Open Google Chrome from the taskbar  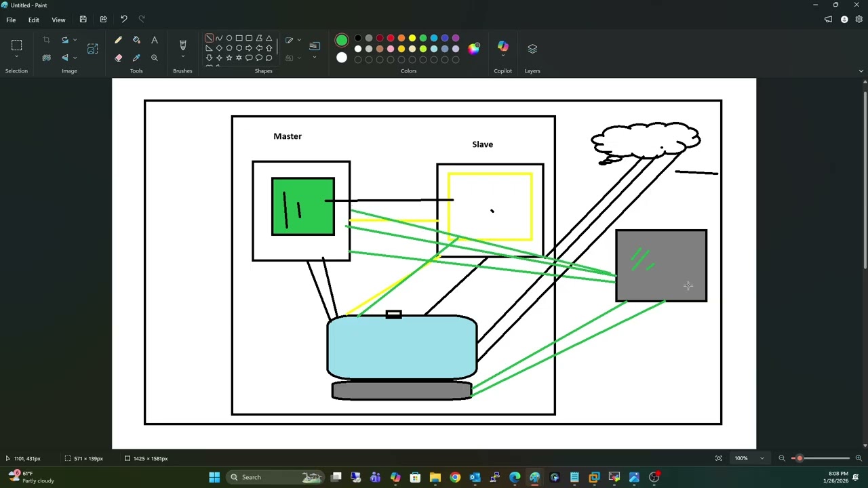[x=455, y=477]
